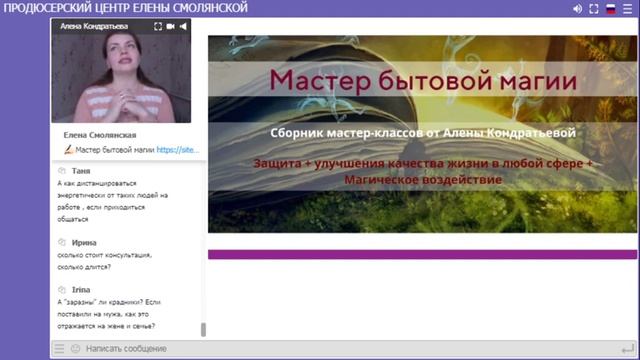
Task: Reply to Ирина using her message icon
Action: point(62,242)
